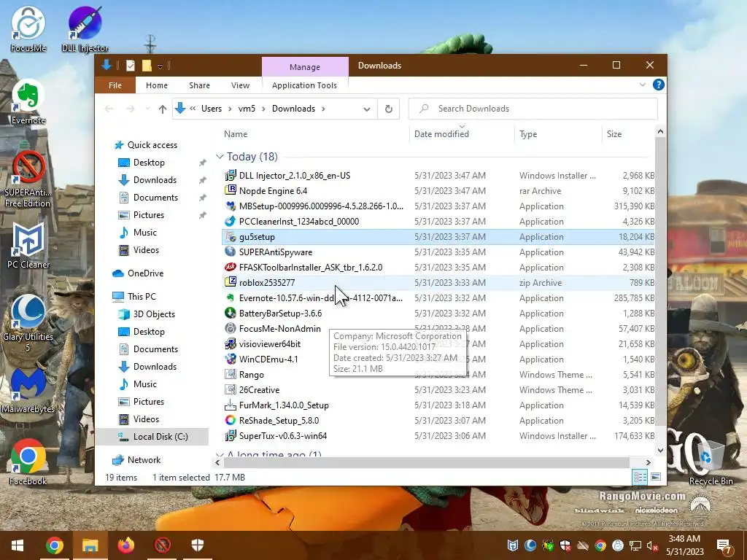This screenshot has width=747, height=560.
Task: Sort by Size column header
Action: [628, 134]
